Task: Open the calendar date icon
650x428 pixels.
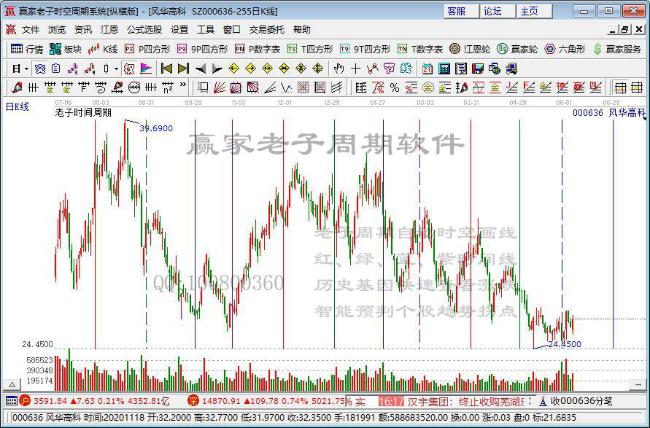Action: point(427,69)
